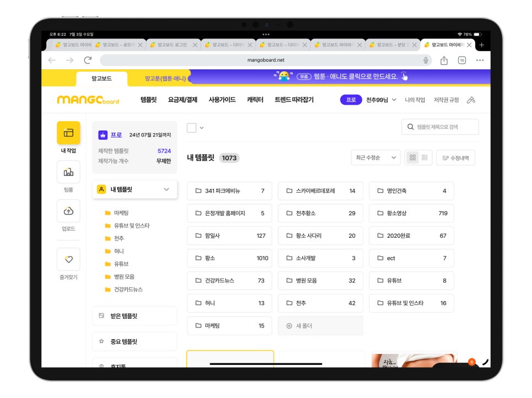Click the browser forward arrow
Image resolution: width=532 pixels, height=398 pixels.
click(69, 60)
